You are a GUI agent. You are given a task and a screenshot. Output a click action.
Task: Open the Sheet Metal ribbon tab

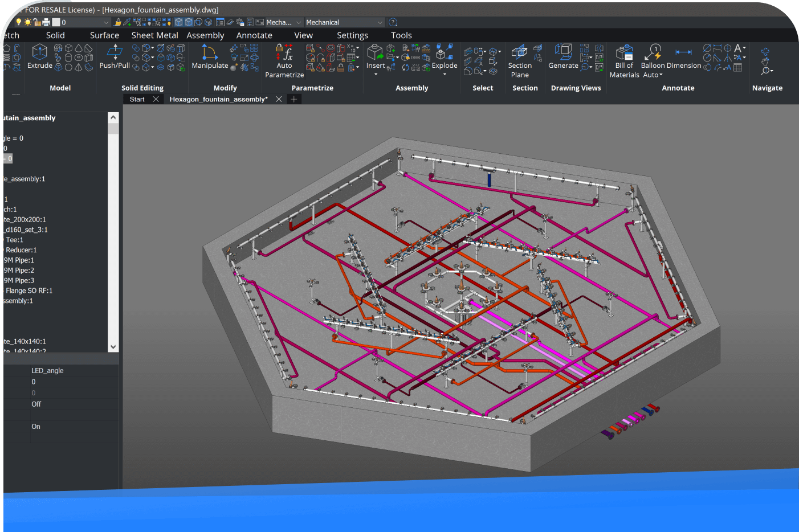pyautogui.click(x=154, y=35)
